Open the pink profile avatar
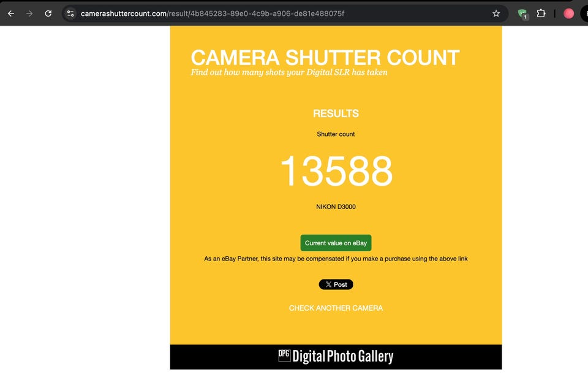 coord(568,13)
